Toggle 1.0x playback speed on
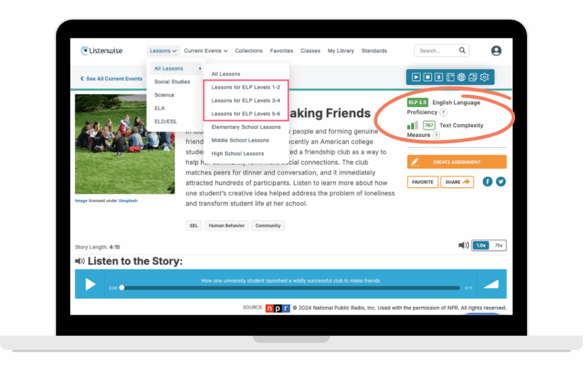 (x=481, y=245)
